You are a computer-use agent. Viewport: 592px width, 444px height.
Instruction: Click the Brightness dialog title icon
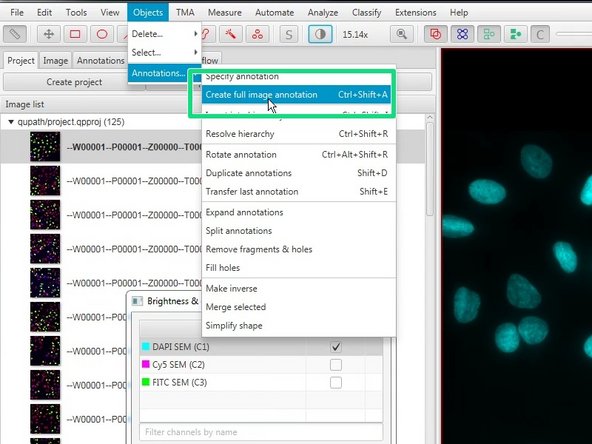pyautogui.click(x=137, y=301)
